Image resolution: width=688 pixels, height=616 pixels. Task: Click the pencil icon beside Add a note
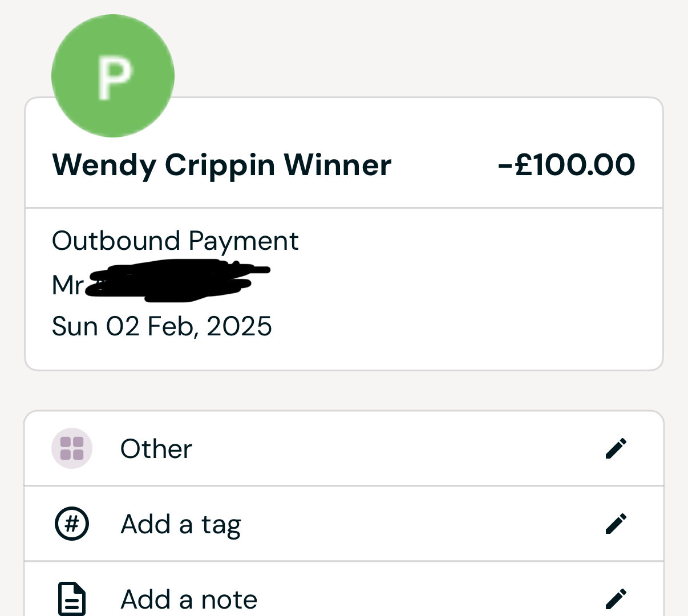point(616,599)
